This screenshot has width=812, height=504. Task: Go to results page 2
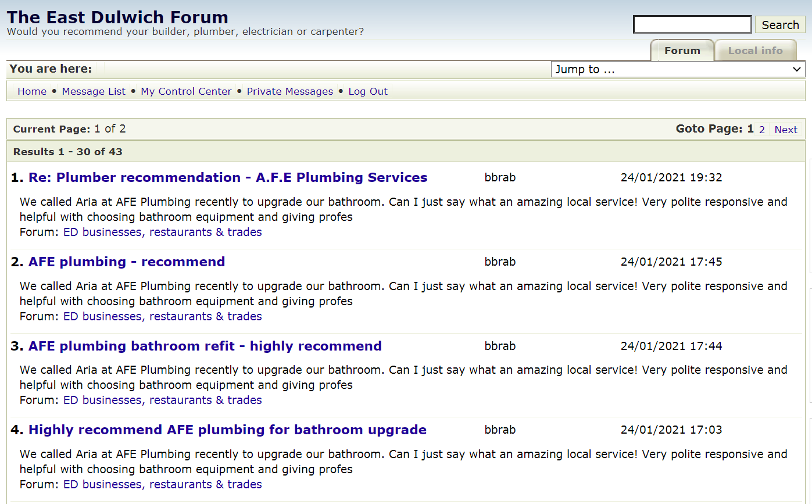coord(761,130)
